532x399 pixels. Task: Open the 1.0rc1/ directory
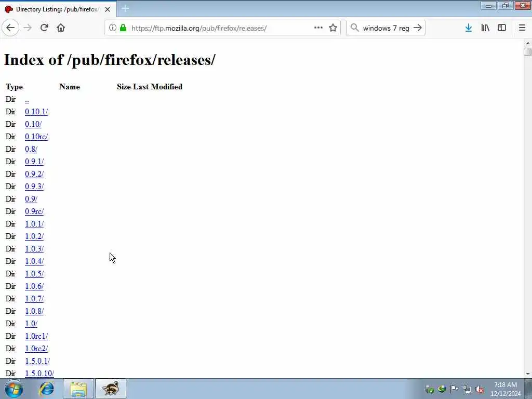[36, 337]
